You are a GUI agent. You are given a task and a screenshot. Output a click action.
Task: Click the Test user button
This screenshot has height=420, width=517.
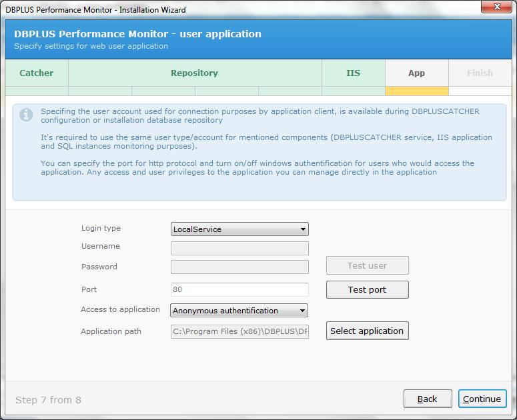(x=368, y=265)
